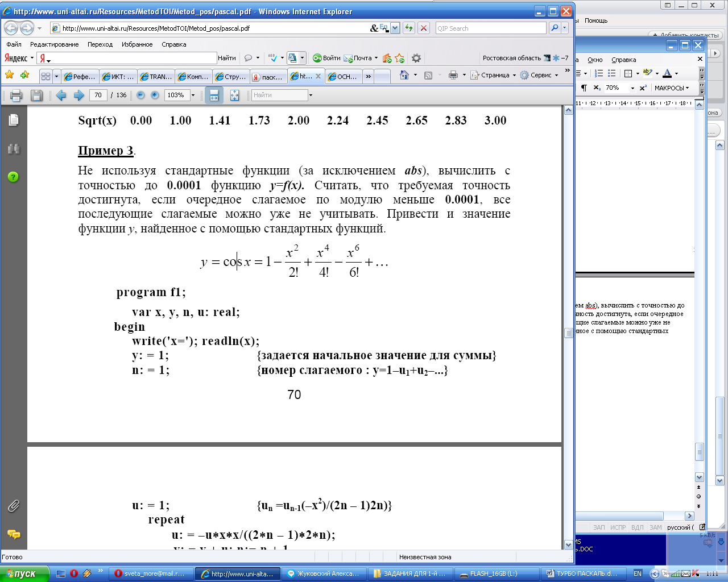Open the comments panel icon

tap(14, 534)
